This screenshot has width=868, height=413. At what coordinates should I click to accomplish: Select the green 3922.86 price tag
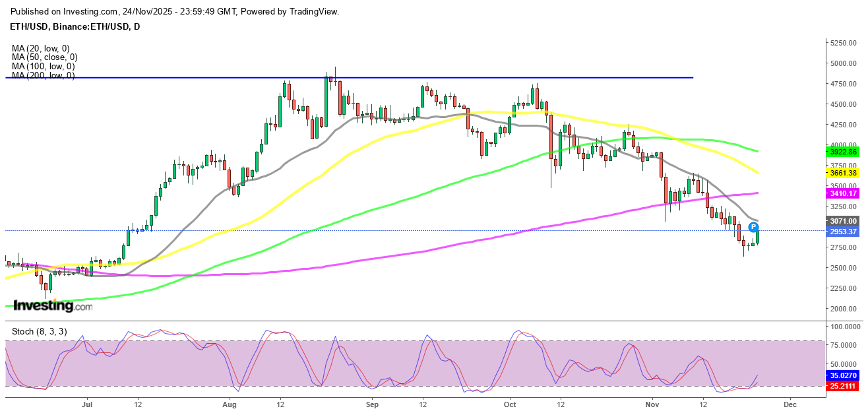click(x=843, y=152)
